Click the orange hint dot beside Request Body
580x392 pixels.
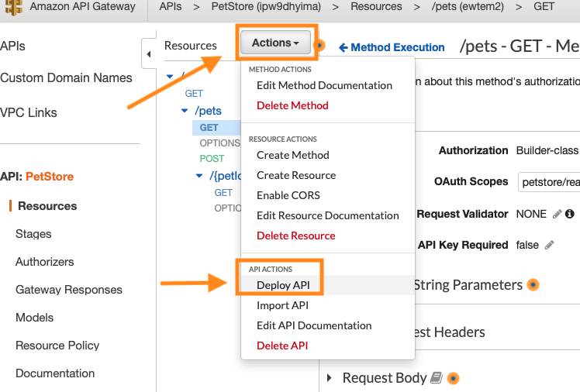tap(453, 378)
